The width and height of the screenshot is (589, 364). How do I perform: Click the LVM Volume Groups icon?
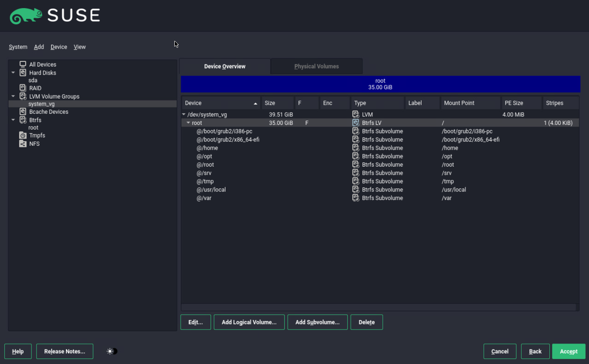click(23, 96)
